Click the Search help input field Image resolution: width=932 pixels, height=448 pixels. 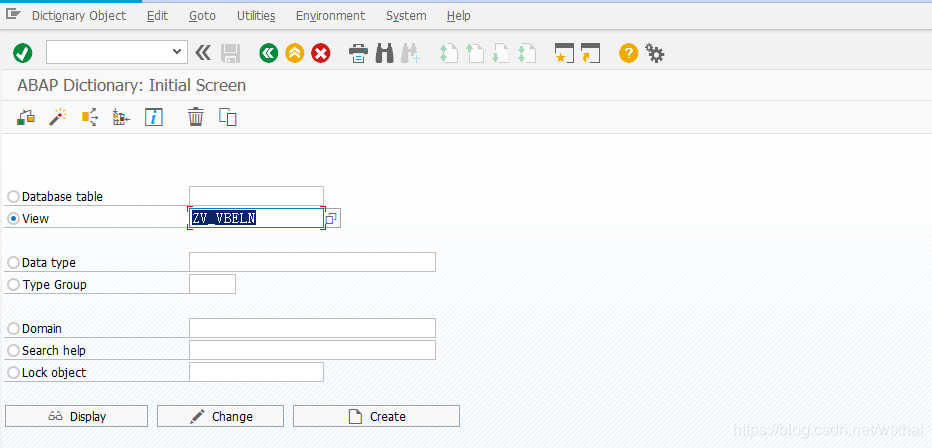(312, 350)
